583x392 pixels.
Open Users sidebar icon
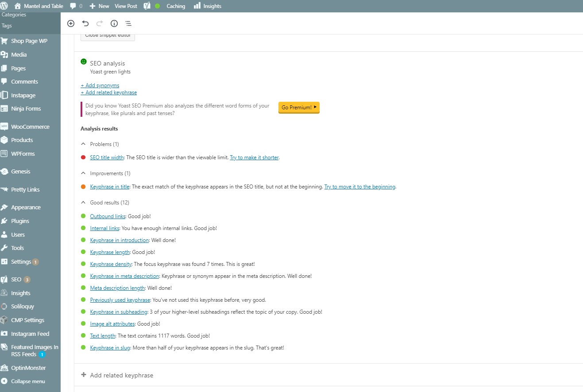(4, 234)
